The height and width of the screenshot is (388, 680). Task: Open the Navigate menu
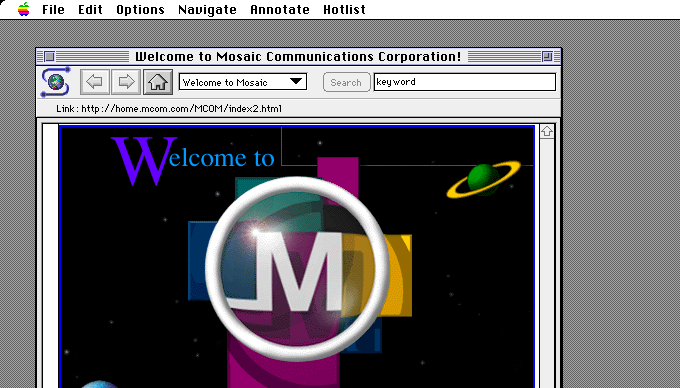click(x=207, y=10)
